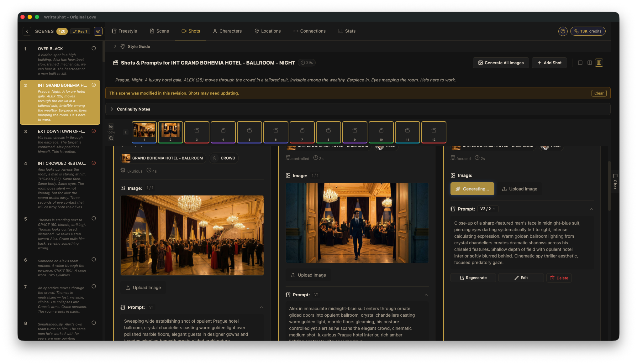Zoom out the shot thumbnail strip
The width and height of the screenshot is (637, 364).
(111, 127)
